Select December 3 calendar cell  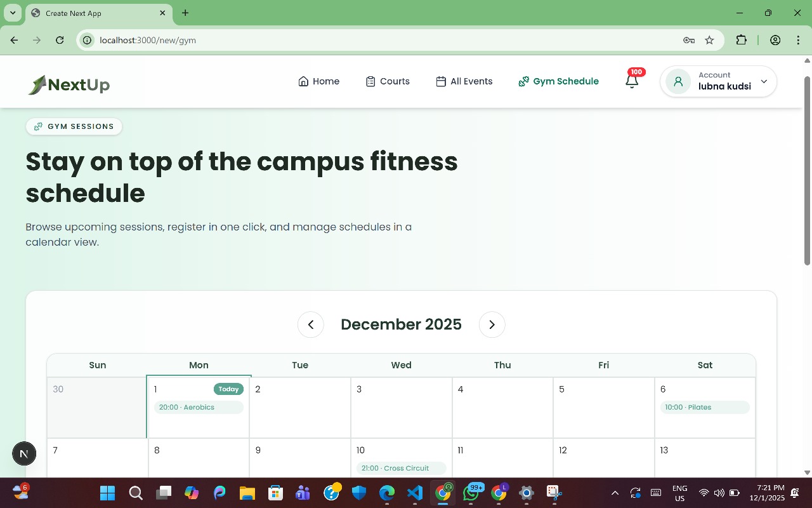401,408
